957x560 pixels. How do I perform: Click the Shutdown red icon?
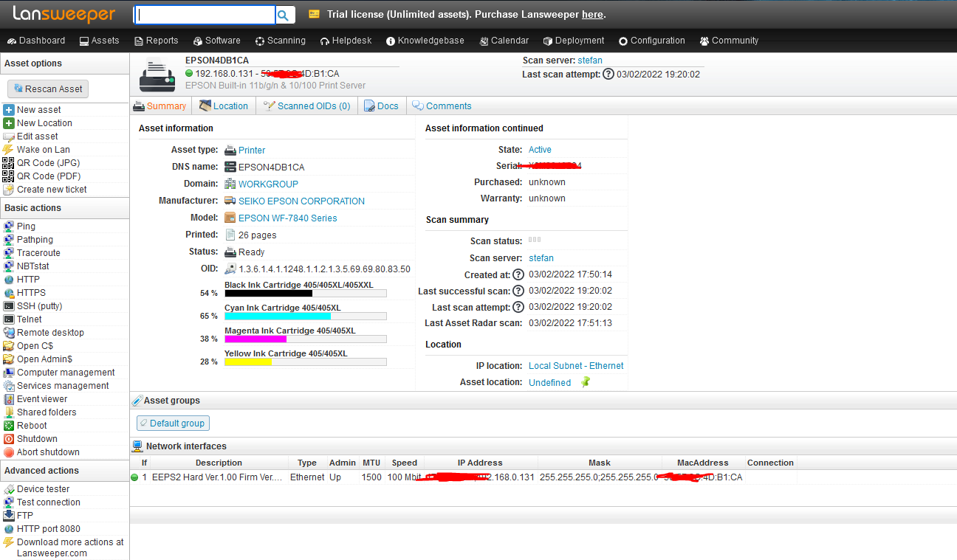pyautogui.click(x=9, y=439)
